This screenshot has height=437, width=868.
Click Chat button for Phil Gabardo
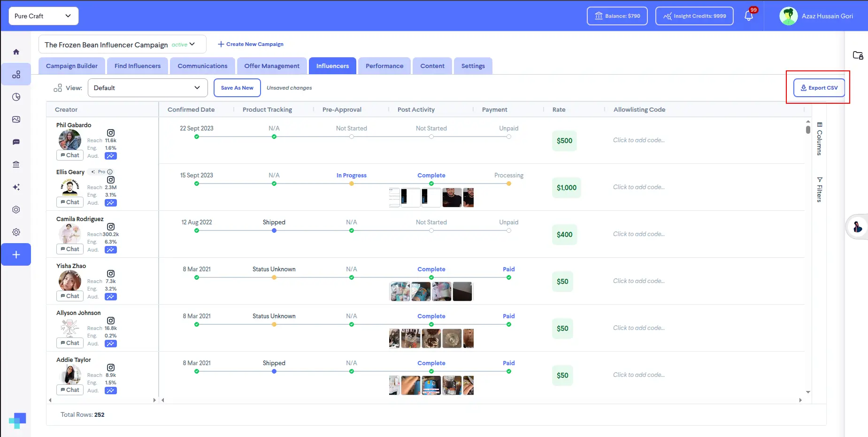point(70,155)
